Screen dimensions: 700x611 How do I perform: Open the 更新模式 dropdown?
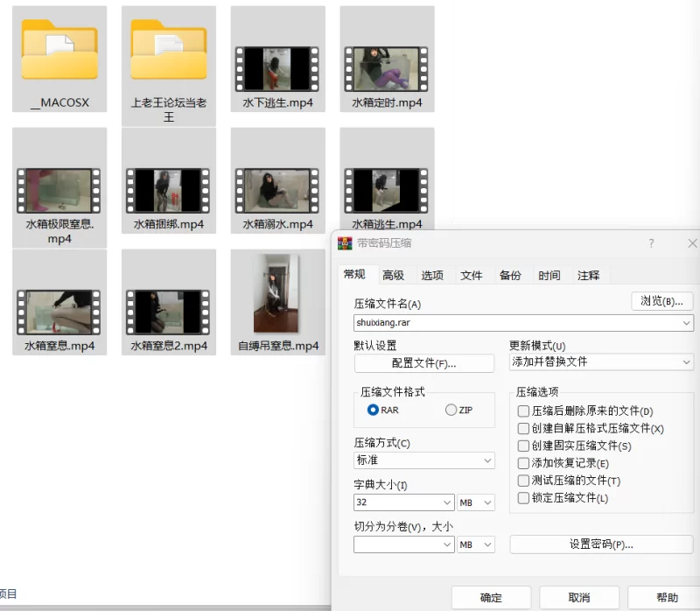(x=601, y=362)
